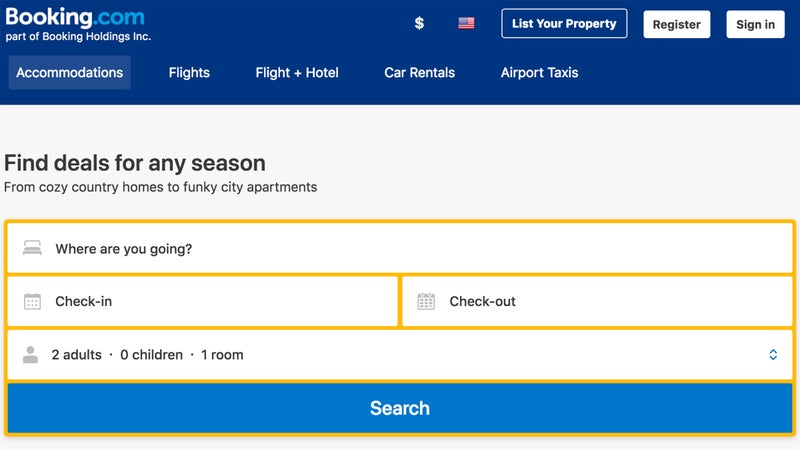The width and height of the screenshot is (800, 450).
Task: Click the Register button
Action: (677, 24)
